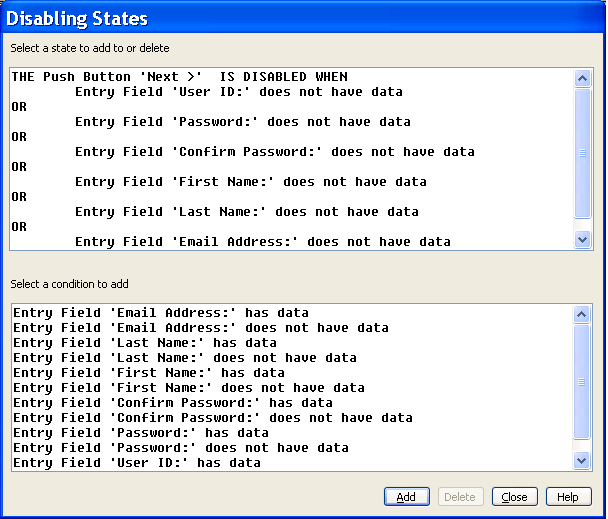Select 'Confirm Password:' has data condition
Viewport: 608px width, 519px height.
click(173, 403)
